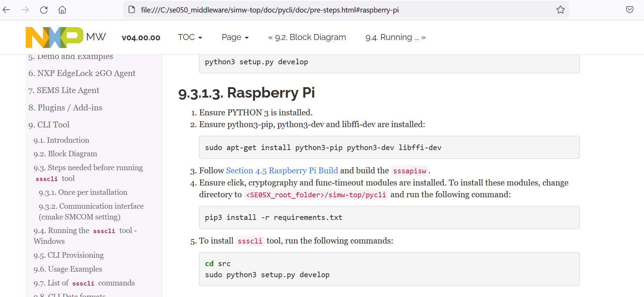Image resolution: width=644 pixels, height=297 pixels.
Task: Click the 9.3.1.3. Raspberry Pi heading
Action: pyautogui.click(x=246, y=93)
